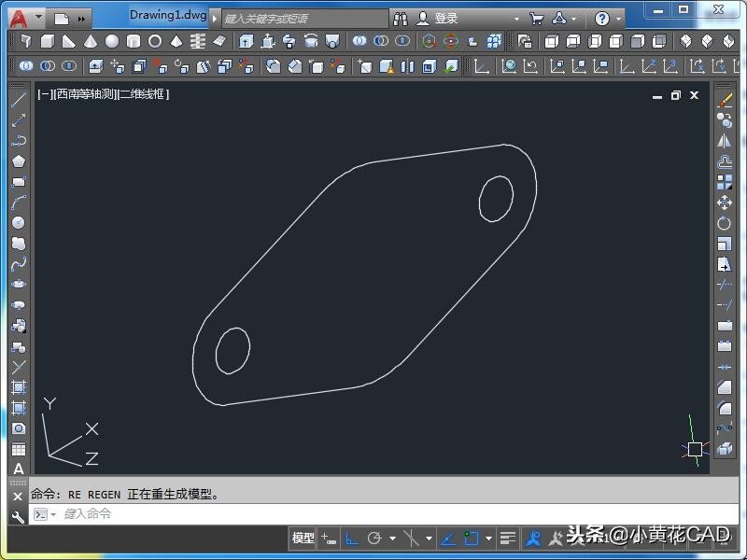Expand the polar tracking angle dropdown
This screenshot has height=560, width=747.
pos(392,539)
